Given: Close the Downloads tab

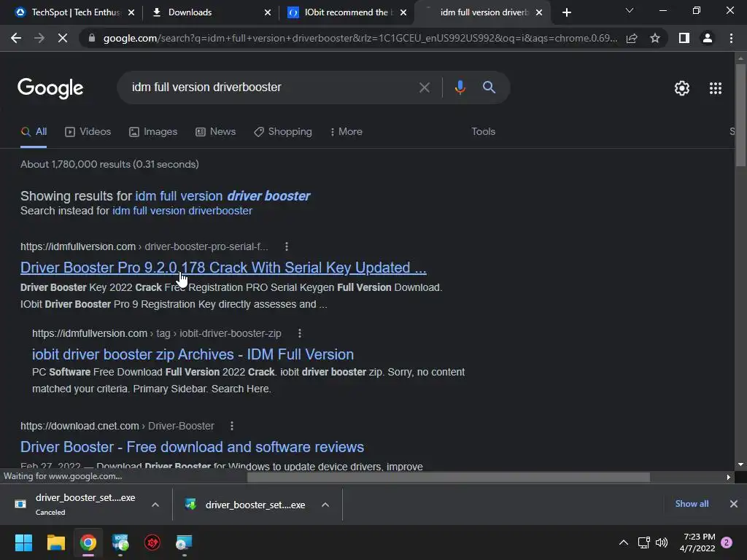Looking at the screenshot, I should [x=268, y=12].
